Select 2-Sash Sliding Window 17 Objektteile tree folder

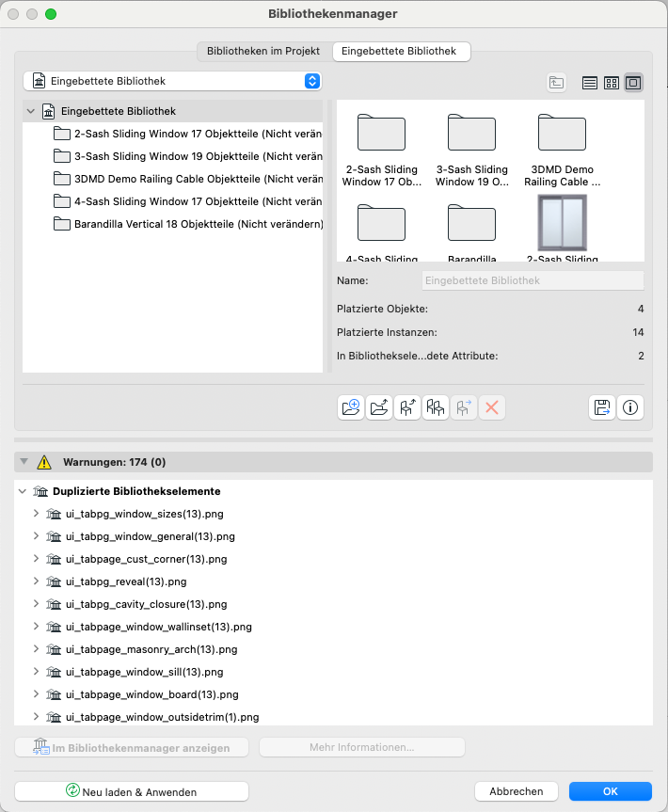pos(172,134)
